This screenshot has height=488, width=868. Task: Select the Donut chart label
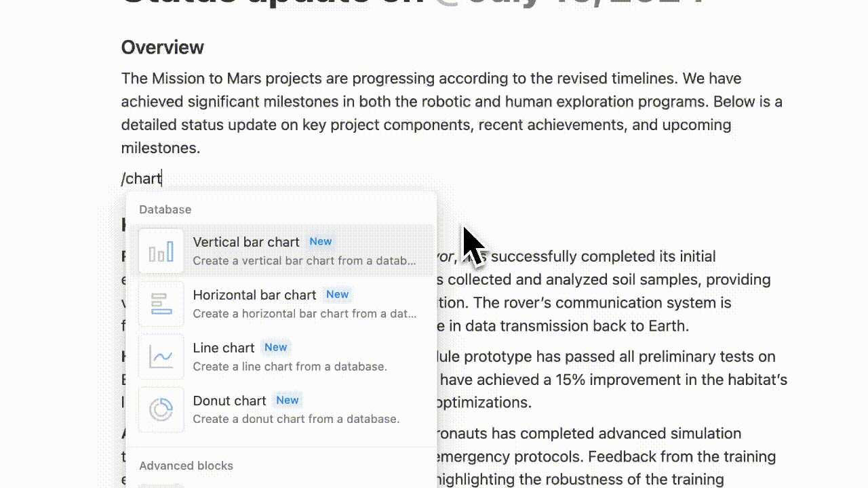[x=229, y=401]
